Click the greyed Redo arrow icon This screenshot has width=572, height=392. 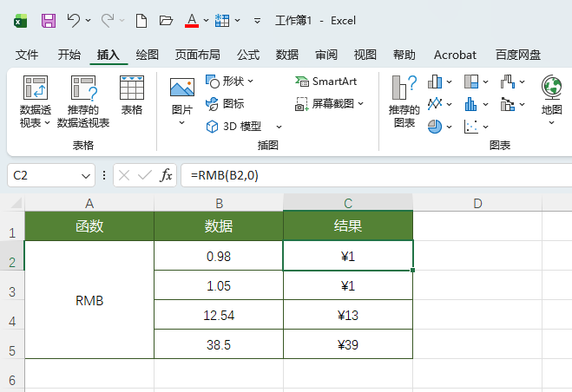(x=108, y=21)
